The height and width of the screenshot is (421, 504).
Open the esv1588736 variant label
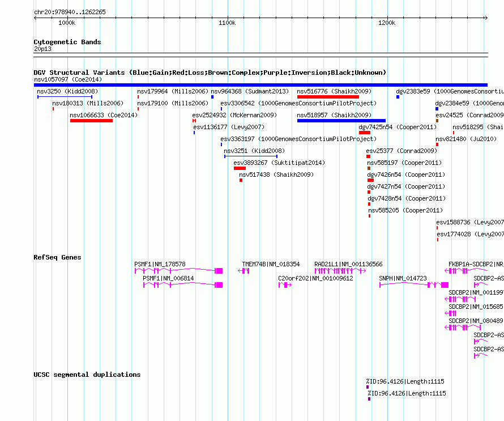tap(470, 222)
